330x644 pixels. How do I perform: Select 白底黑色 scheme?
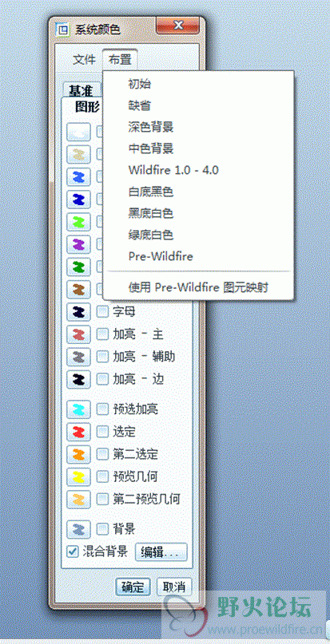tap(198, 192)
